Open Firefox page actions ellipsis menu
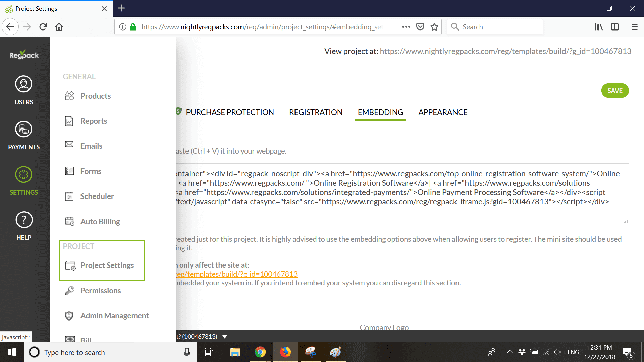 [406, 27]
